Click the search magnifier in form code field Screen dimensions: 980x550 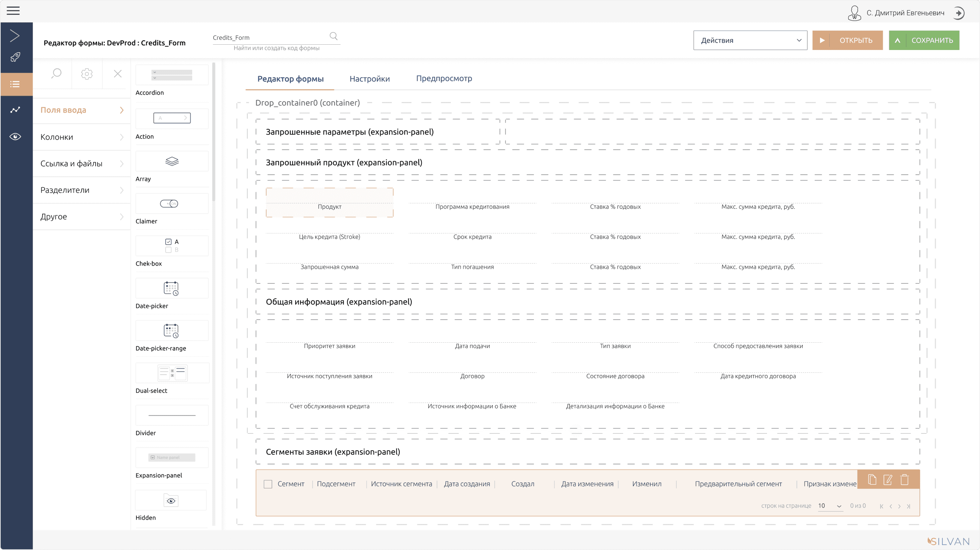point(334,36)
